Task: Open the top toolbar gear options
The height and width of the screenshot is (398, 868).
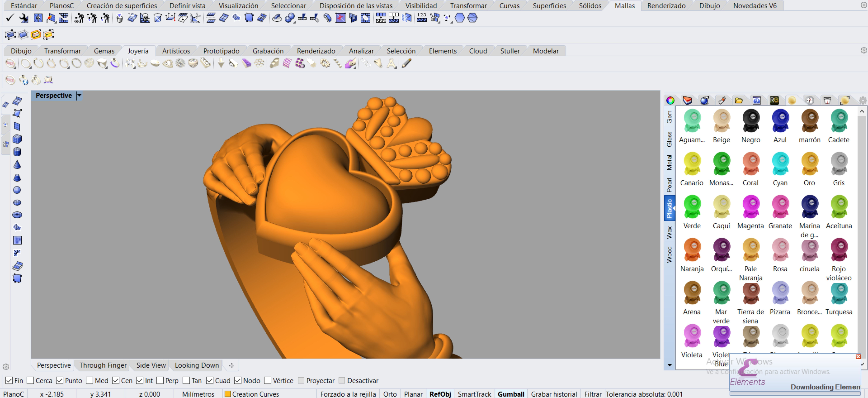Action: 864,5
